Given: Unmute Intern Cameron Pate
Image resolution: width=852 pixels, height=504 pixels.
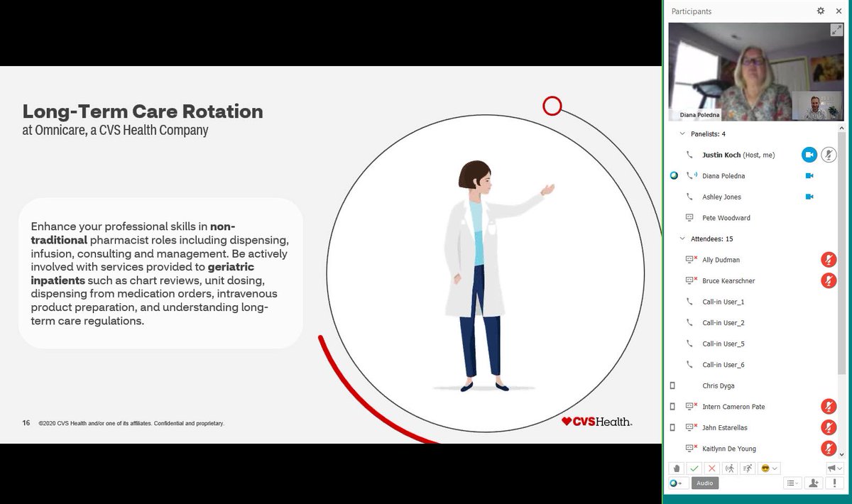Looking at the screenshot, I should pos(829,407).
